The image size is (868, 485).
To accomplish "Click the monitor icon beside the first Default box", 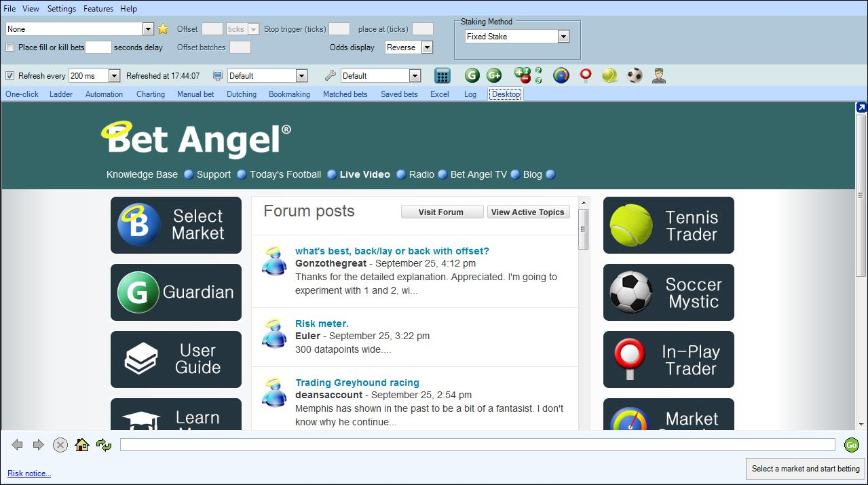I will coord(218,76).
